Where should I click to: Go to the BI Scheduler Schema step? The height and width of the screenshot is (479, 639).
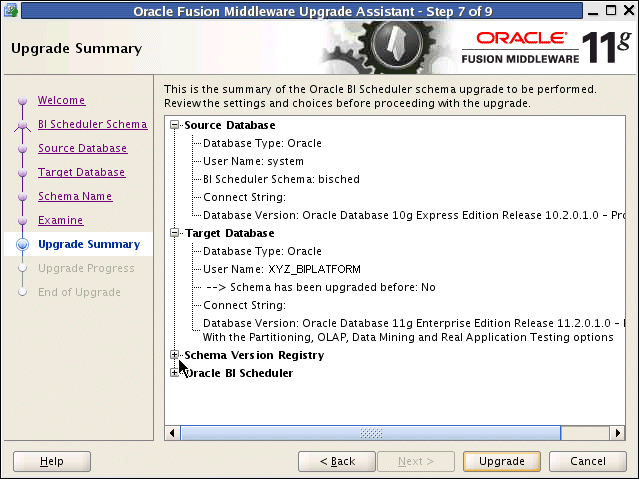(x=93, y=124)
